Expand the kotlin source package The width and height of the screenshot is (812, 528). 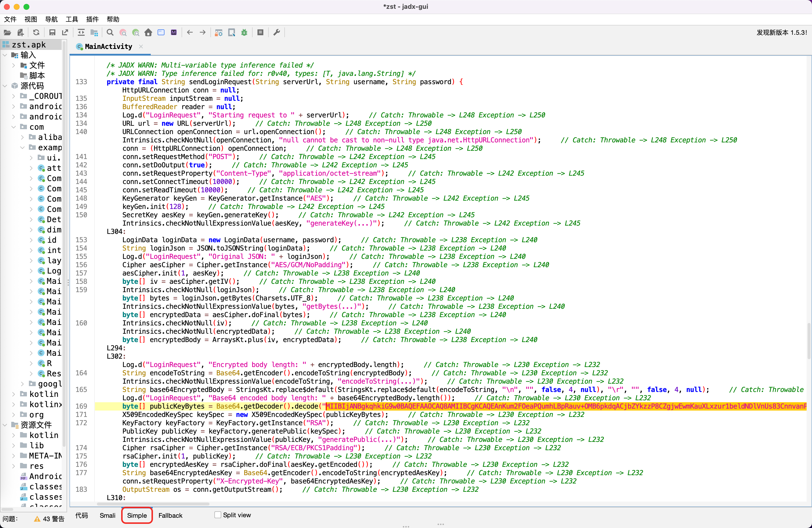(x=14, y=394)
